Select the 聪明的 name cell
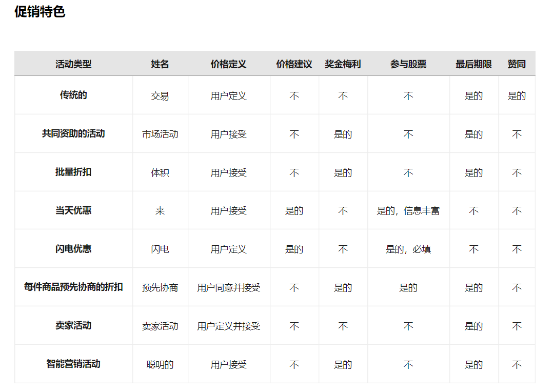The height and width of the screenshot is (392, 554). click(x=160, y=365)
